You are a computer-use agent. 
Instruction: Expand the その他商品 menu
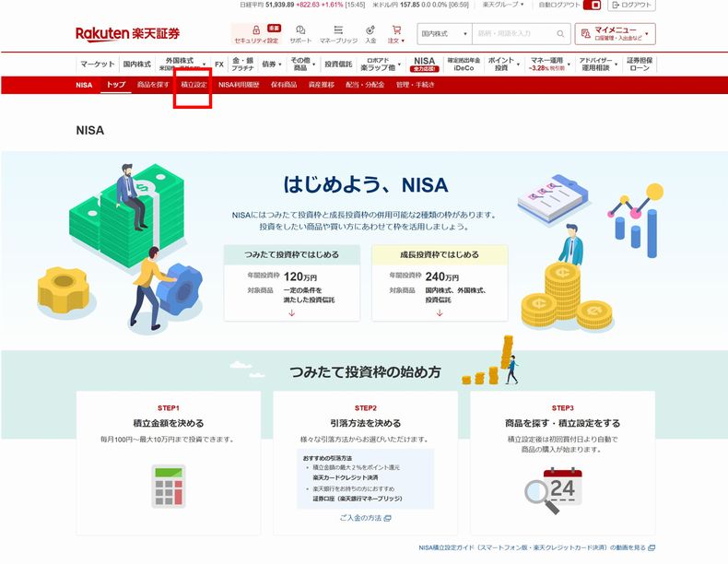(x=302, y=65)
